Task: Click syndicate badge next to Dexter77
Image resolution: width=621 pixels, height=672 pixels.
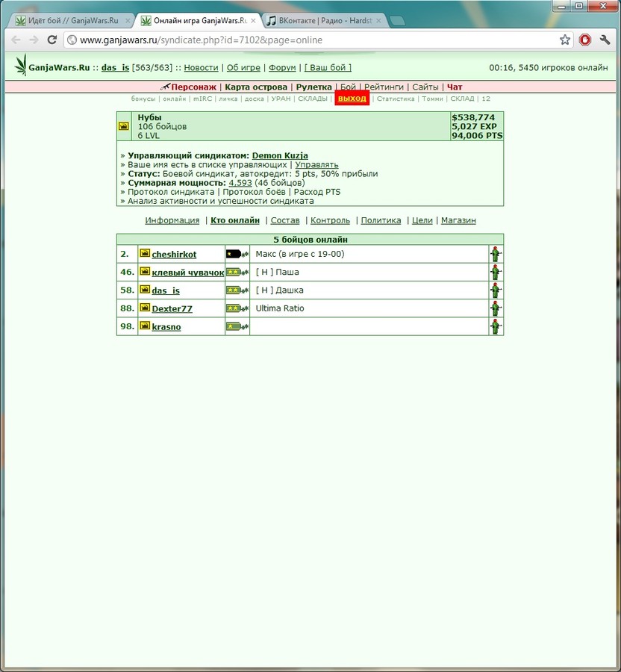Action: [145, 308]
